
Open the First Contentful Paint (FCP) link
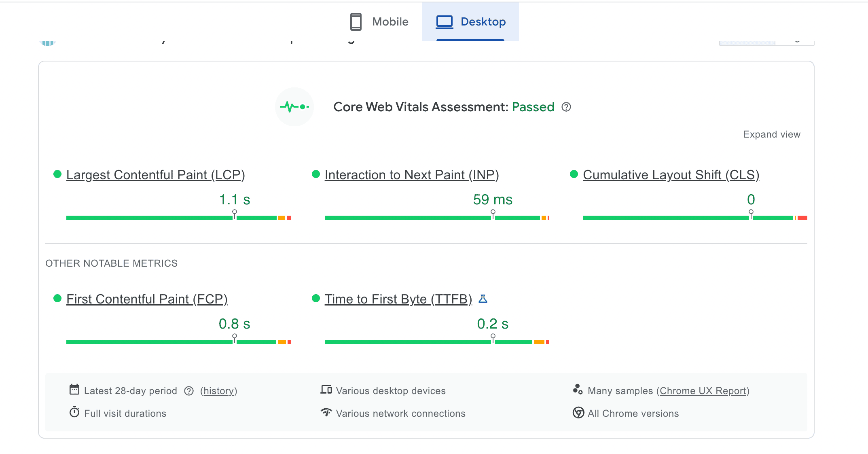click(x=147, y=299)
